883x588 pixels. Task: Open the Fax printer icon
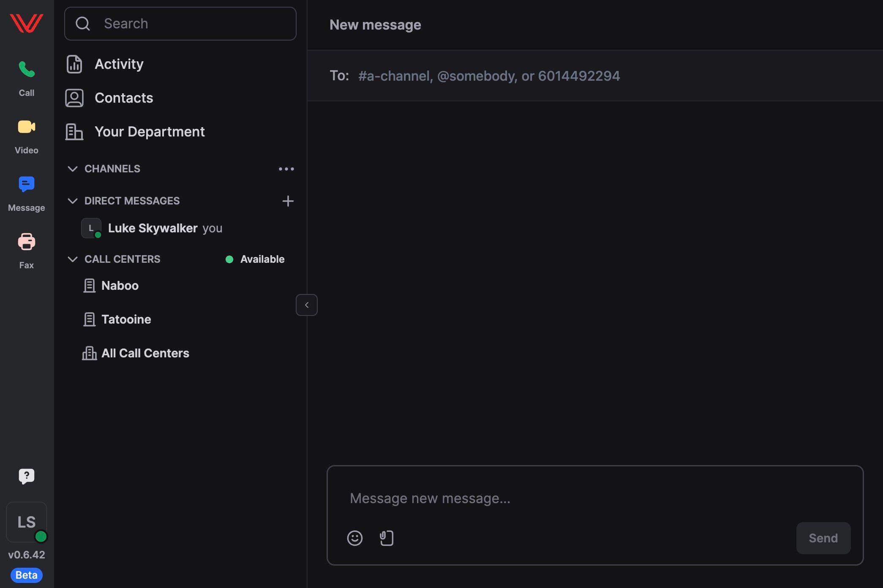click(x=26, y=242)
